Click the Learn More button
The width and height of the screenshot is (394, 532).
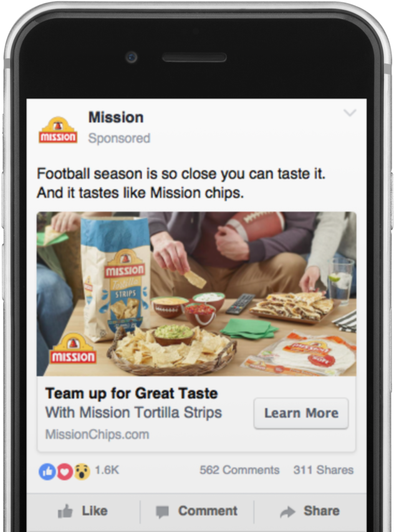click(x=301, y=413)
